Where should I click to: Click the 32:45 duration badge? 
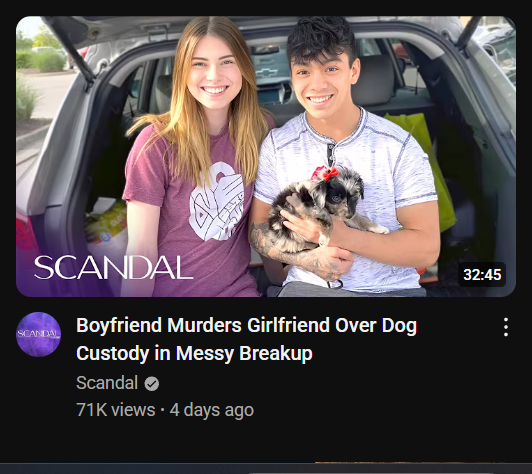(x=482, y=274)
